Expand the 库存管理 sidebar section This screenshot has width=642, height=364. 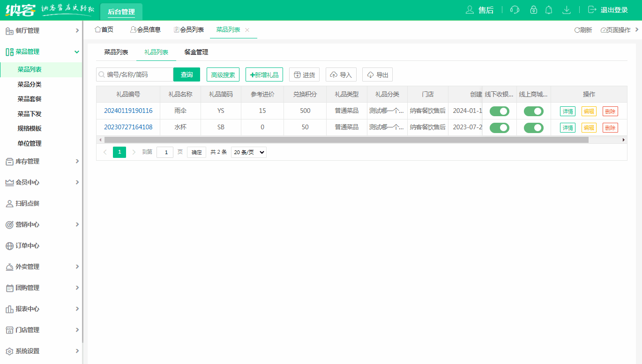click(41, 161)
